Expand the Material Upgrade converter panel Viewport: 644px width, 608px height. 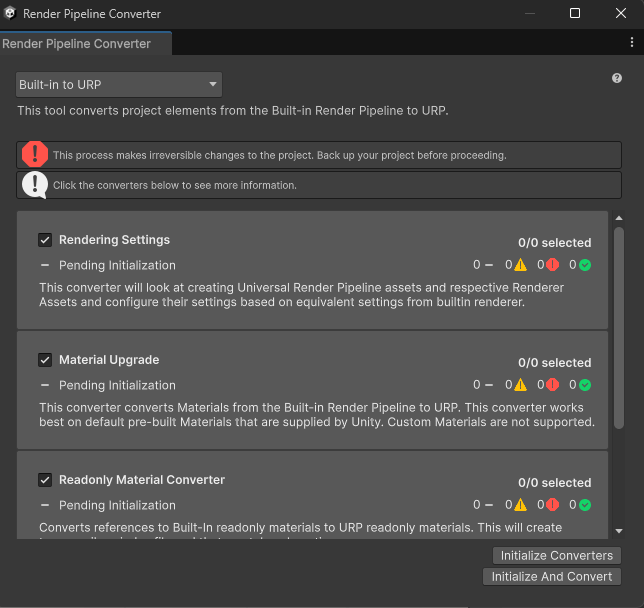click(312, 390)
